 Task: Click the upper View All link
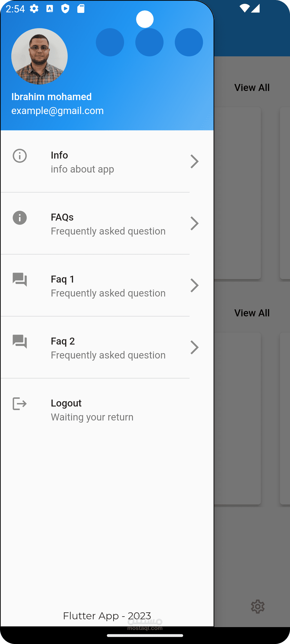[x=252, y=87]
